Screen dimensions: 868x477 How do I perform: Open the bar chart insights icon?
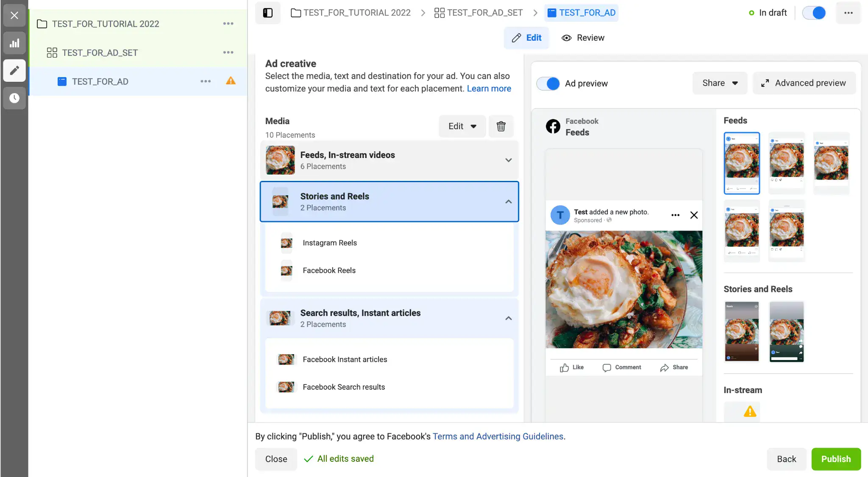14,43
